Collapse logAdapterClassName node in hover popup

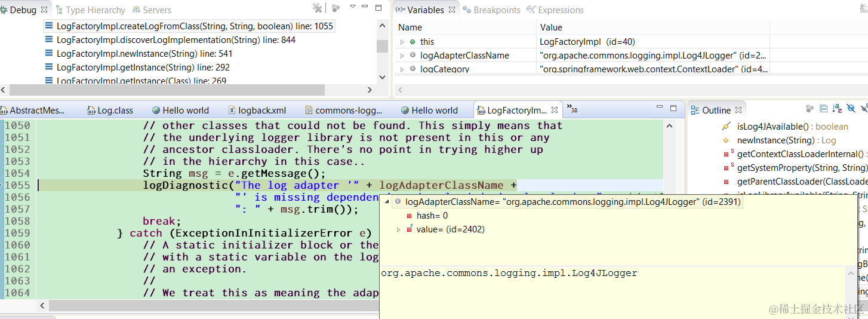(387, 202)
